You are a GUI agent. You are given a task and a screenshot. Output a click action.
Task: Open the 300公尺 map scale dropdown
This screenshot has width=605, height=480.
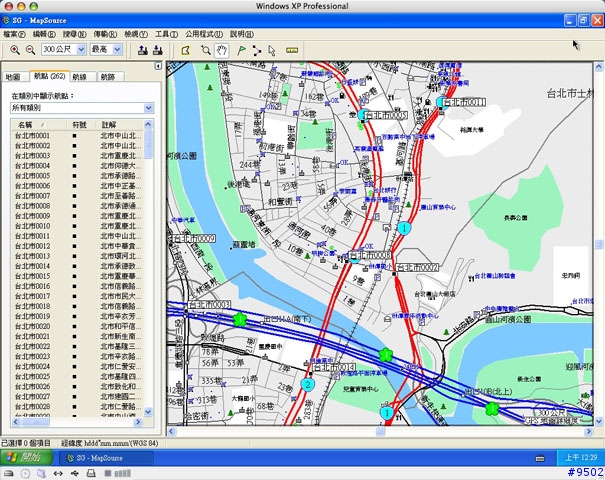[81, 49]
